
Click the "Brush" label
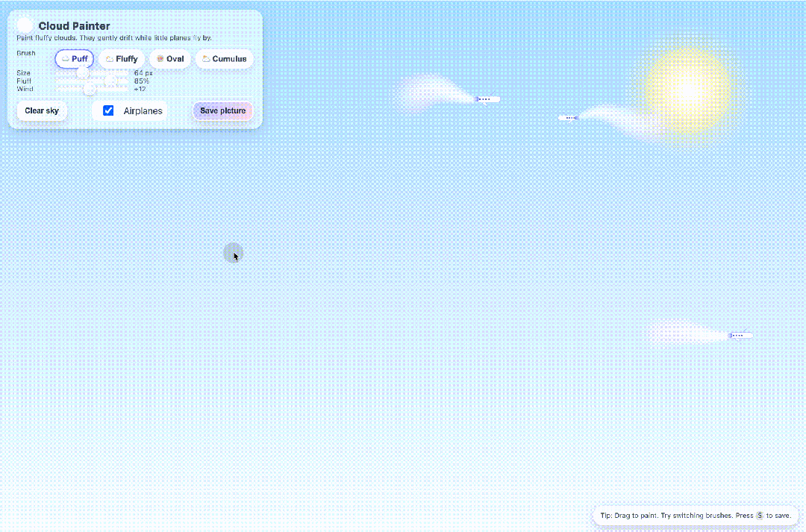tap(25, 53)
